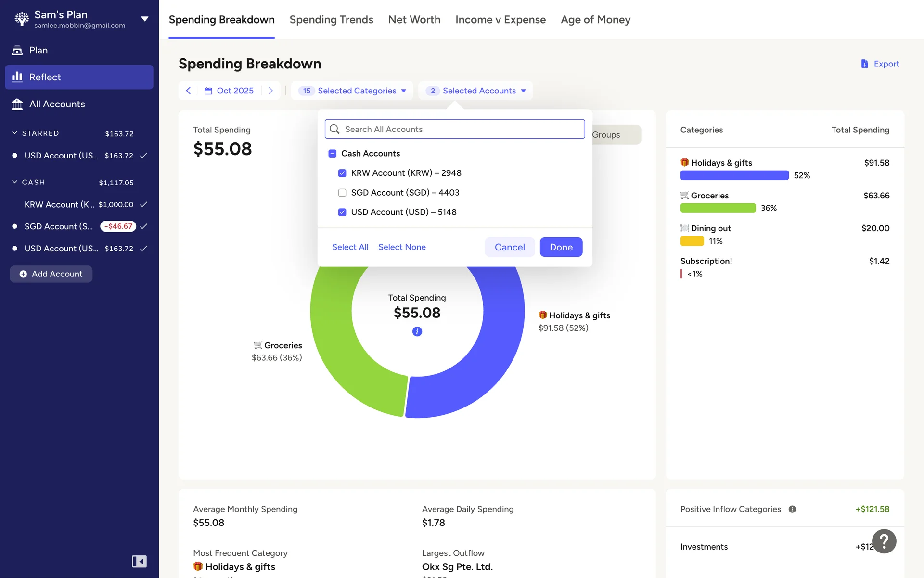
Task: Click the Reflect bar chart icon
Action: click(x=17, y=77)
